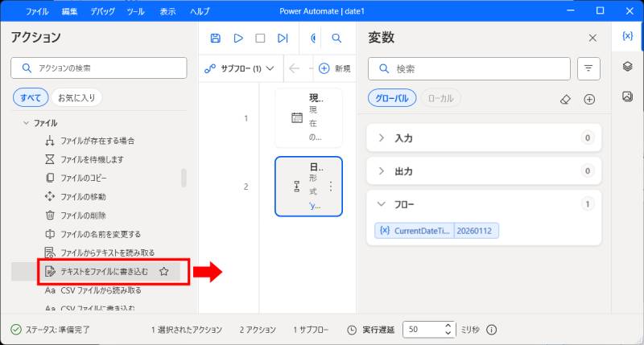
Task: Click the back arrow in subflow bar
Action: (x=294, y=68)
